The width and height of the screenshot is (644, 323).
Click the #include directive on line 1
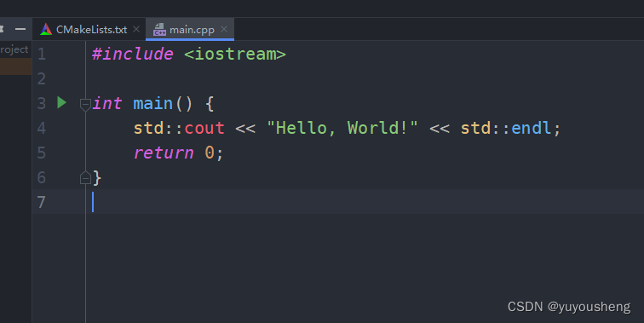(x=133, y=54)
